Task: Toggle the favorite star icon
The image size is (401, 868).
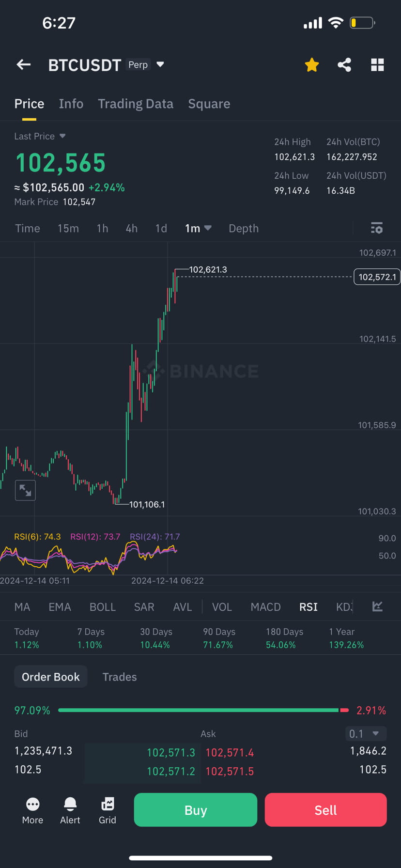Action: pos(312,64)
